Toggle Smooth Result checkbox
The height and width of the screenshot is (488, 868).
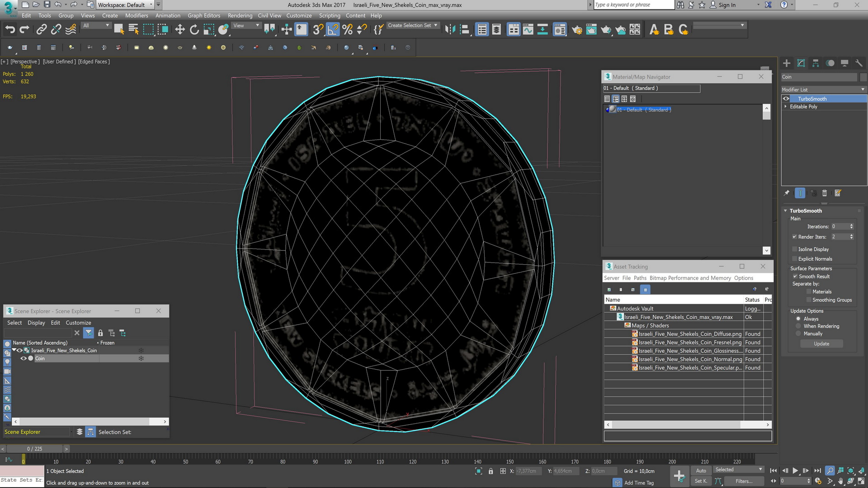pyautogui.click(x=795, y=277)
